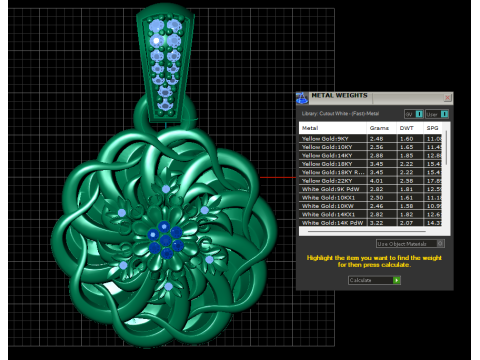The image size is (480, 360).
Task: Select Yellow Gold:10KY row
Action: tap(370, 147)
